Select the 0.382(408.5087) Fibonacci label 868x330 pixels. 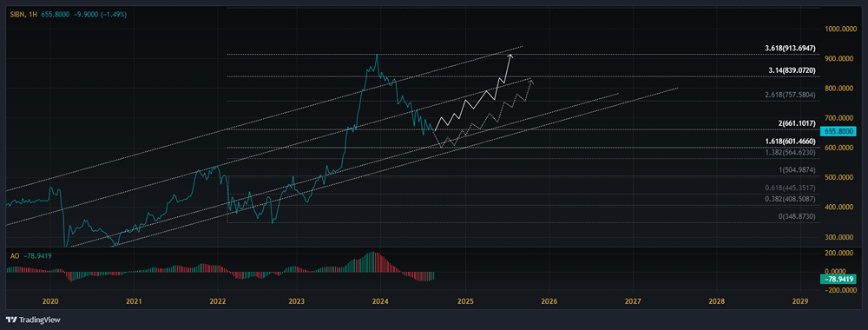point(791,198)
